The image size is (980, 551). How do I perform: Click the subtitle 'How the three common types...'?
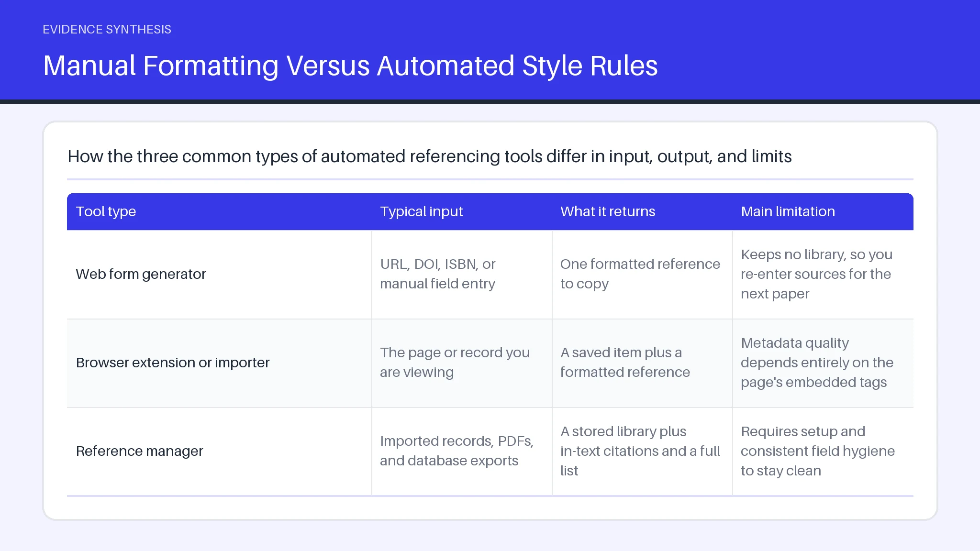point(430,156)
